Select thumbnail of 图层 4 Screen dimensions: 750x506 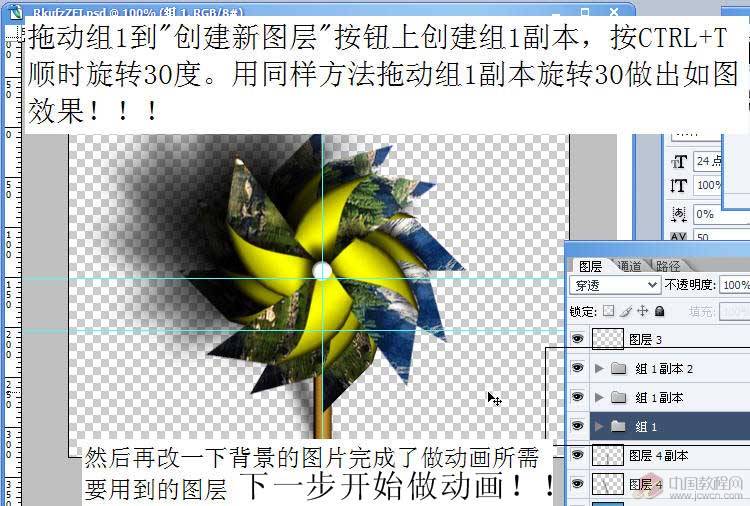(x=607, y=484)
